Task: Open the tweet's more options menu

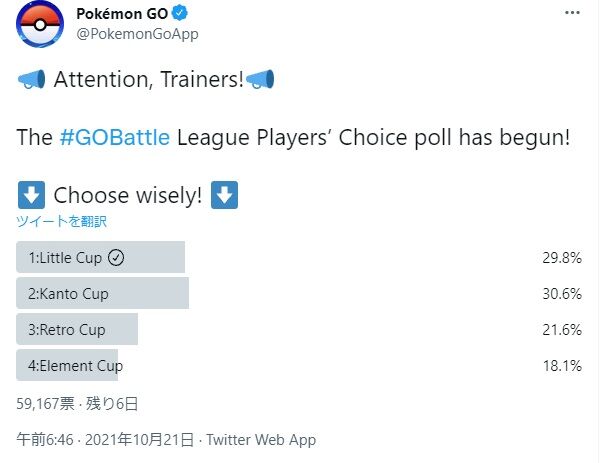Action: (x=570, y=14)
